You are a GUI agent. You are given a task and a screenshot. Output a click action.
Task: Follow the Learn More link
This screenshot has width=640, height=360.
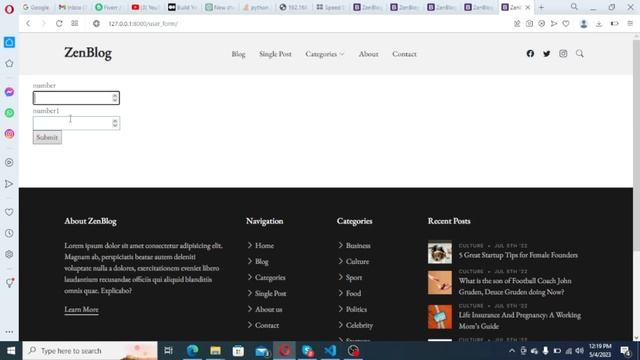pos(81,309)
